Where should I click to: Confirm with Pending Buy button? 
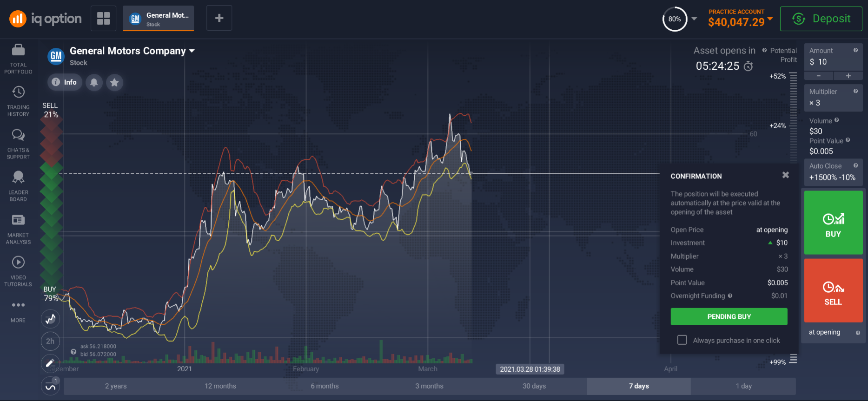tap(729, 316)
